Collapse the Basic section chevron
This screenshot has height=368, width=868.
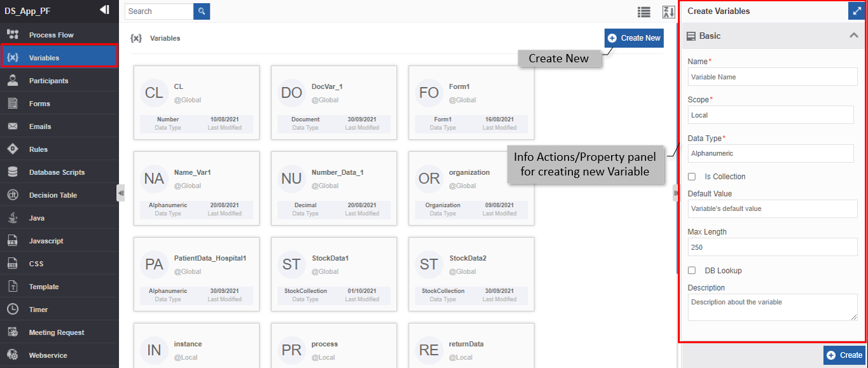pyautogui.click(x=853, y=36)
